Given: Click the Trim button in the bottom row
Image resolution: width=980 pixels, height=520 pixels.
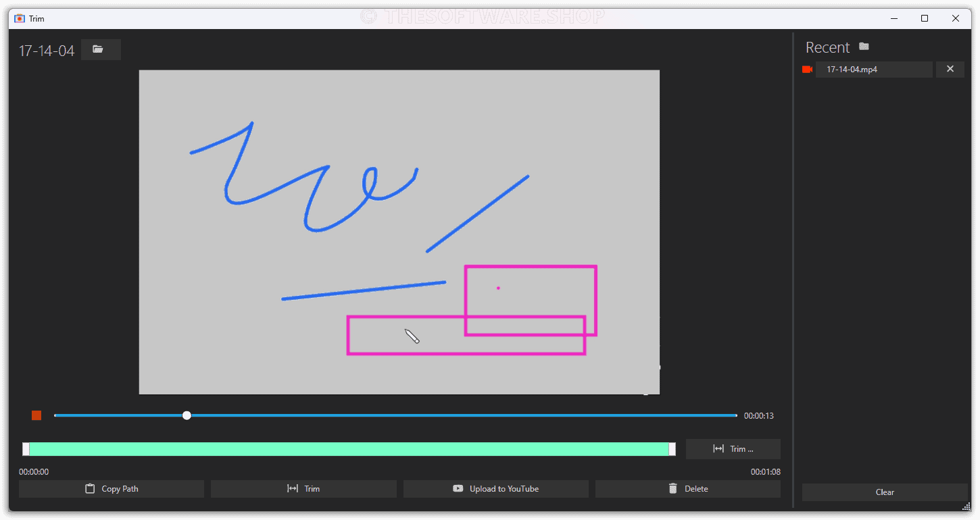Looking at the screenshot, I should 303,489.
